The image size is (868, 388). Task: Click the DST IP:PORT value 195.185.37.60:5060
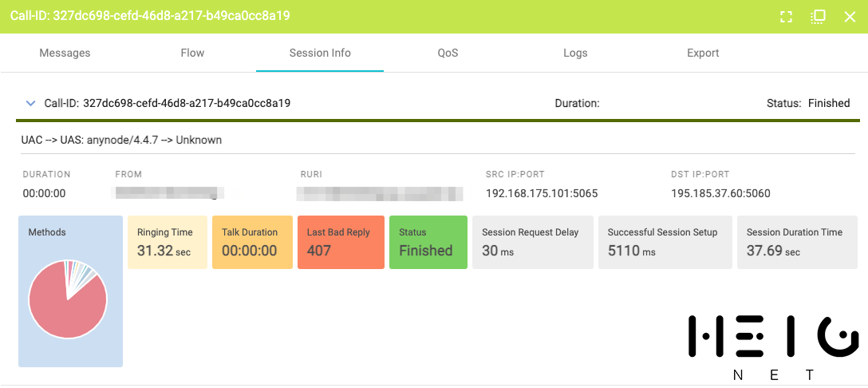pyautogui.click(x=720, y=193)
